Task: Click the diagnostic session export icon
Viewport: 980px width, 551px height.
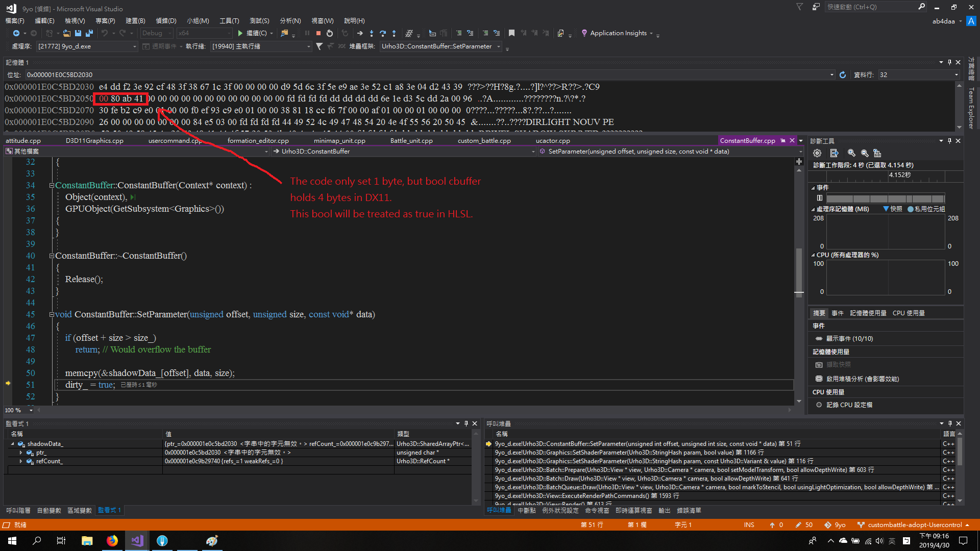Action: (835, 153)
